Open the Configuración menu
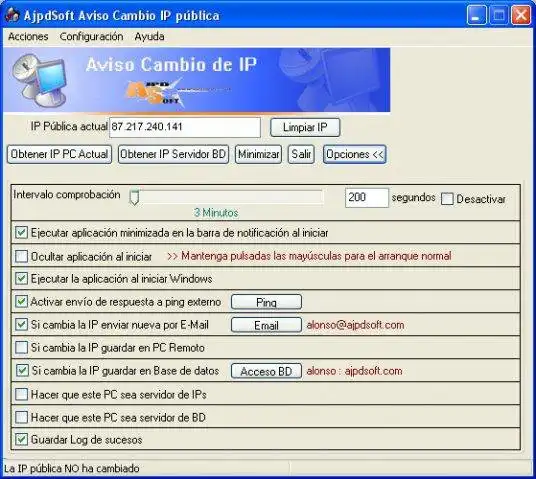Viewport: 536px width, 479px height. pos(91,36)
